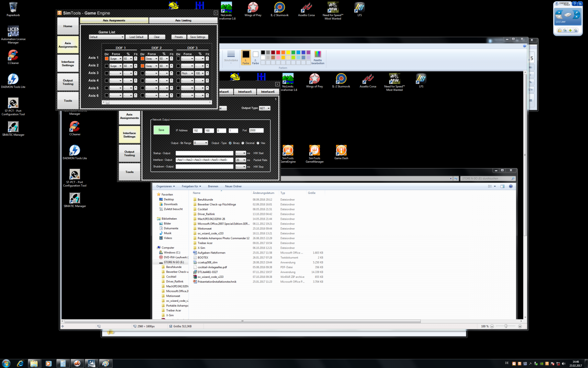Toggle the Axis 1 DOF 1 Dir checkbox
The height and width of the screenshot is (368, 588).
(107, 59)
